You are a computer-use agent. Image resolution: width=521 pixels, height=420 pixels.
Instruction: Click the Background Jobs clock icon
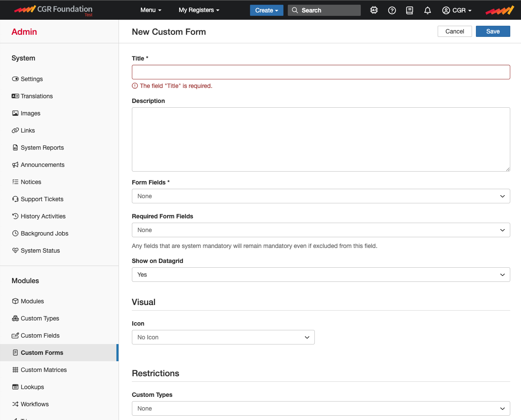[x=15, y=233]
